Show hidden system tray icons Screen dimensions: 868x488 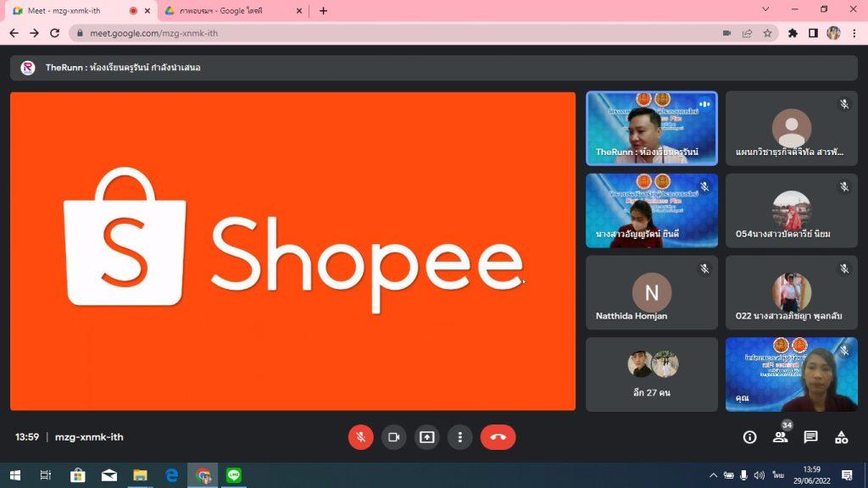[x=714, y=475]
